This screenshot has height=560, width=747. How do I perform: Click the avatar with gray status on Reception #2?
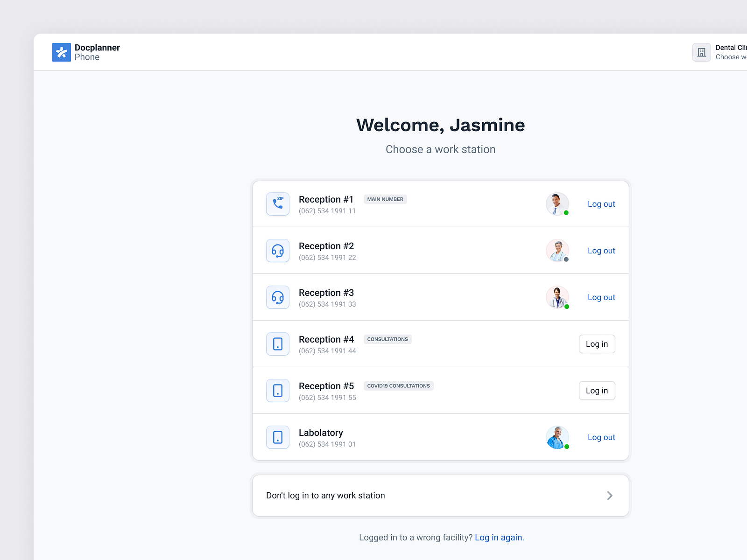(557, 251)
